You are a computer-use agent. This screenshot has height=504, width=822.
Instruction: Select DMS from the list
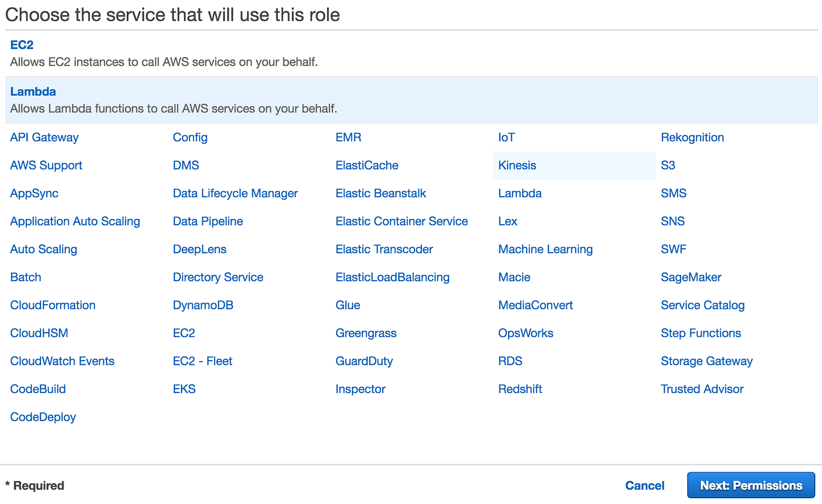pyautogui.click(x=186, y=165)
